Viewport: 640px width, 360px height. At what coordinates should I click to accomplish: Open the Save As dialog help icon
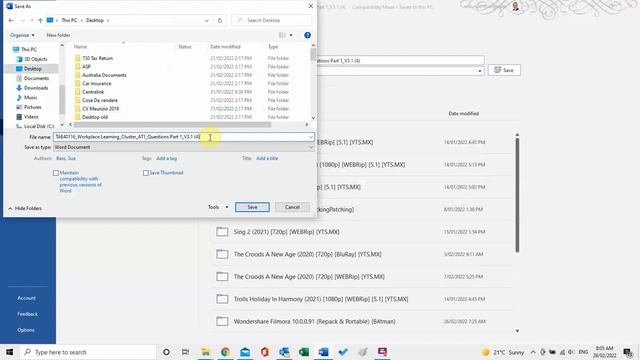(x=307, y=35)
